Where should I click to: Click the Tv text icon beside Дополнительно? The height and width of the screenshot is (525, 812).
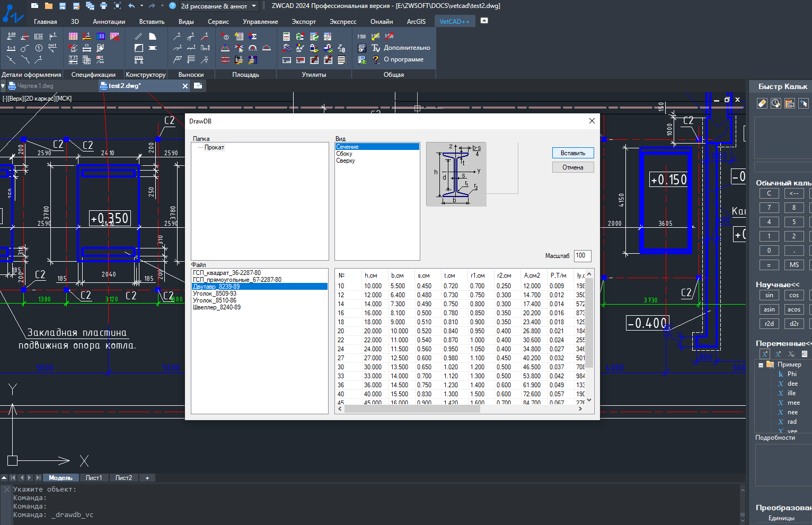tap(376, 48)
